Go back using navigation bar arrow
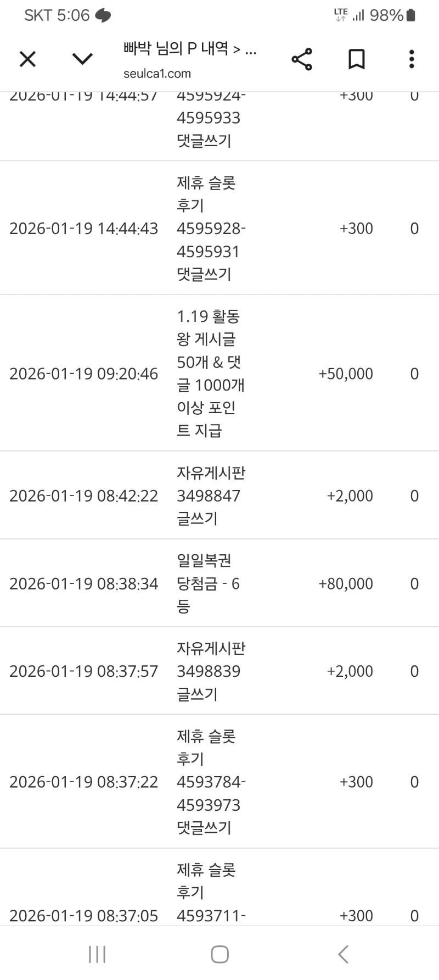The width and height of the screenshot is (439, 980). pyautogui.click(x=344, y=954)
